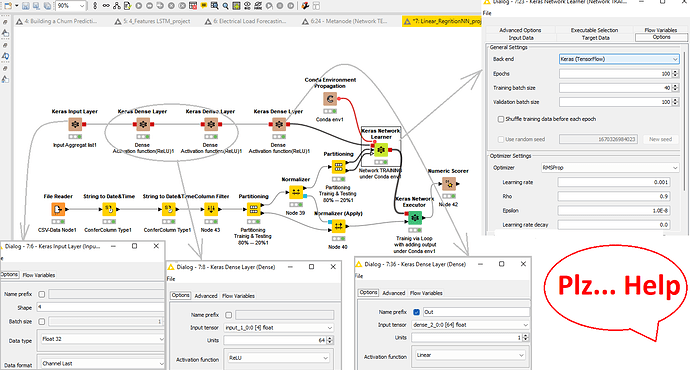Uncheck Name prefix in Out dense dialog

pos(416,312)
